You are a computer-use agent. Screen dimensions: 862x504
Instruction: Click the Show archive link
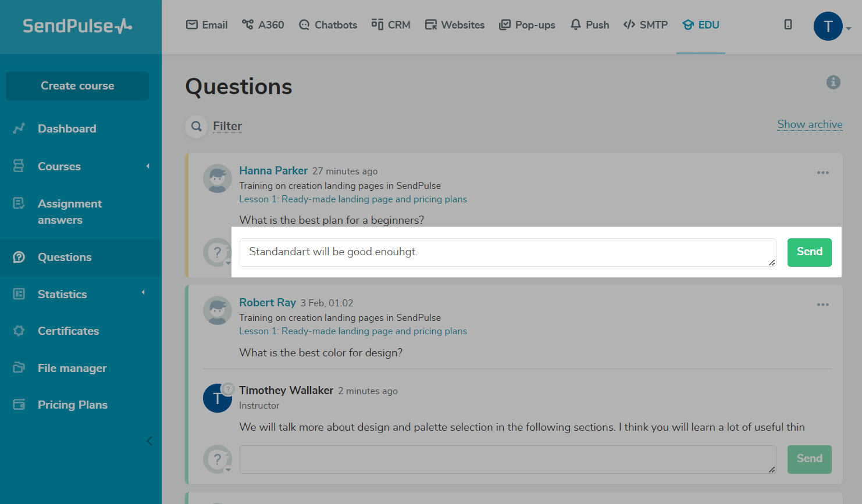[x=810, y=124]
